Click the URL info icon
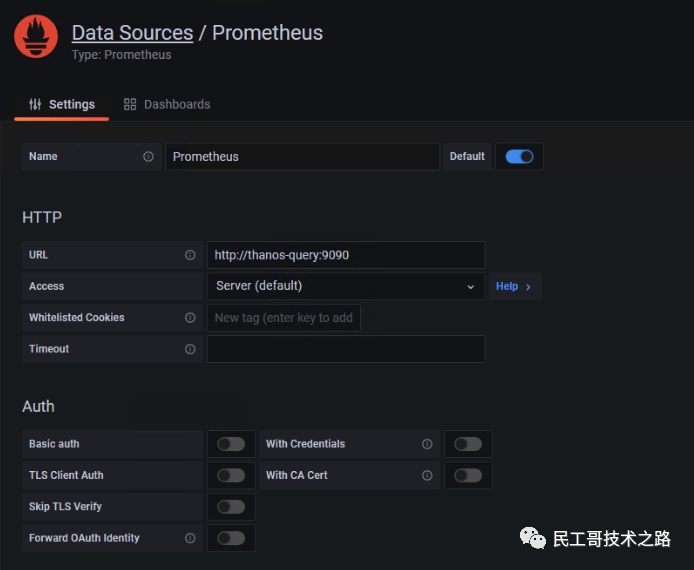Screen dimensions: 694x570 pos(190,255)
